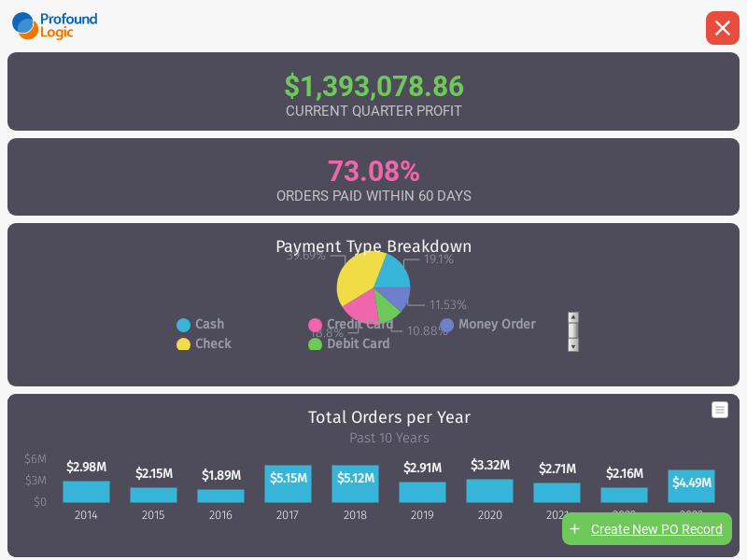747x560 pixels.
Task: Select the 2023 bar showing $4.49M
Action: (691, 484)
